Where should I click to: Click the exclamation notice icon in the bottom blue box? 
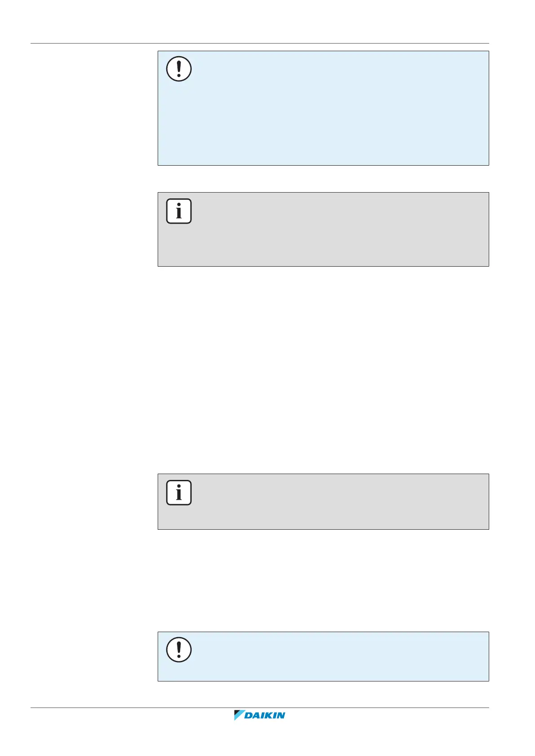(179, 650)
